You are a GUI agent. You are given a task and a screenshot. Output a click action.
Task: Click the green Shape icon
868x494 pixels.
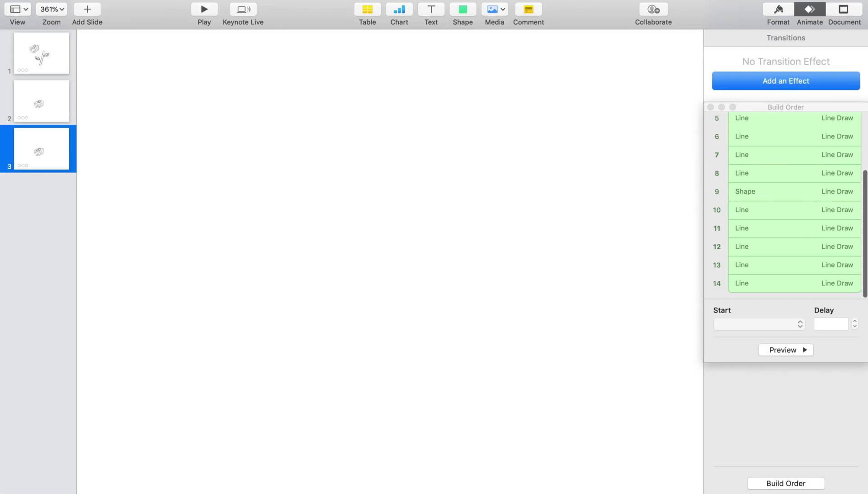tap(462, 9)
